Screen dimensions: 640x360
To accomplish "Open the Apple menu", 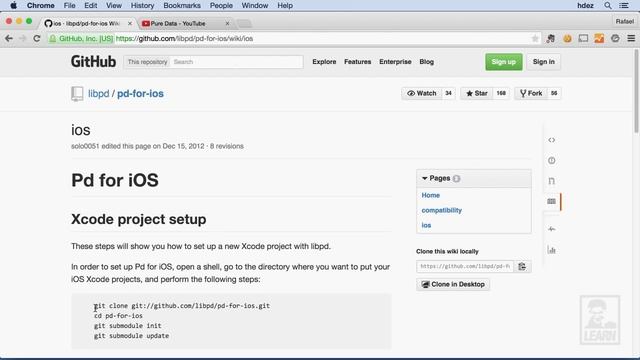I will click(13, 5).
